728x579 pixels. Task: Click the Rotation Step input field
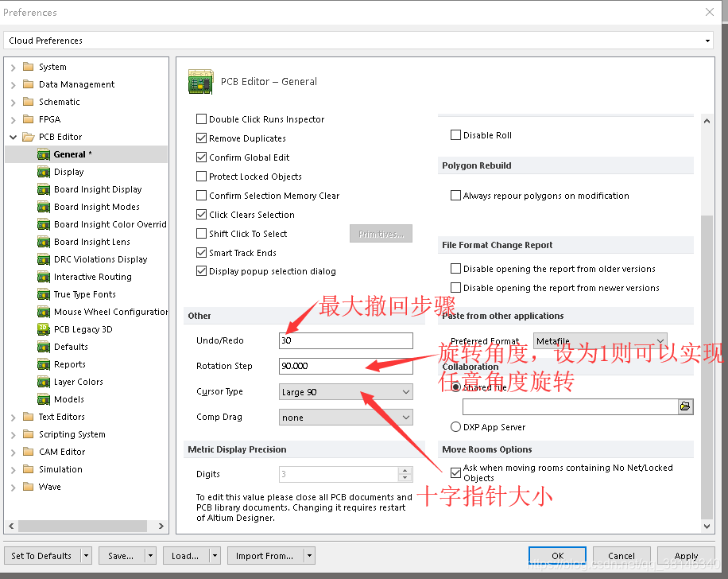[x=346, y=366]
